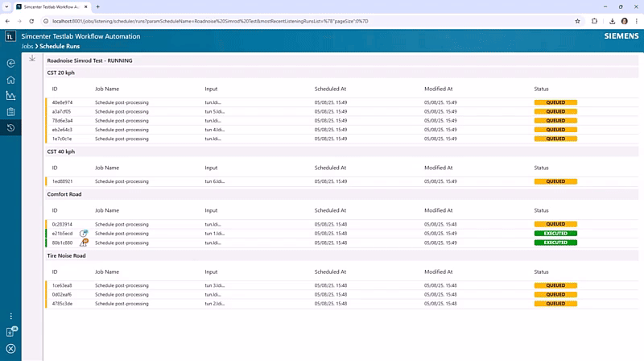Open the browser profile avatar
The image size is (644, 361).
(x=625, y=21)
